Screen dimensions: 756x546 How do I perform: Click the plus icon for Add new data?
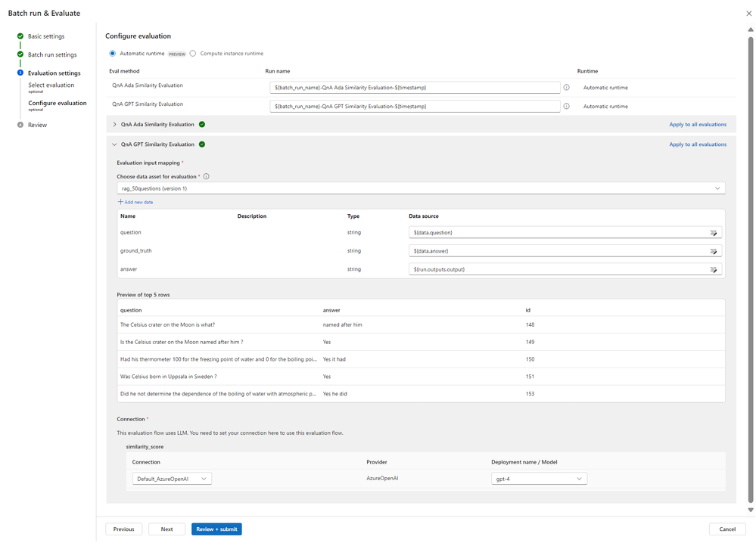click(x=120, y=202)
